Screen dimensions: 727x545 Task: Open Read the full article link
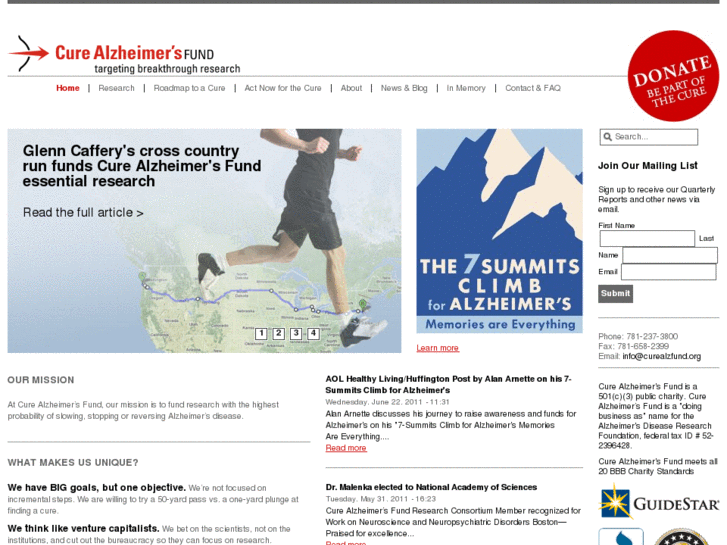coord(83,212)
